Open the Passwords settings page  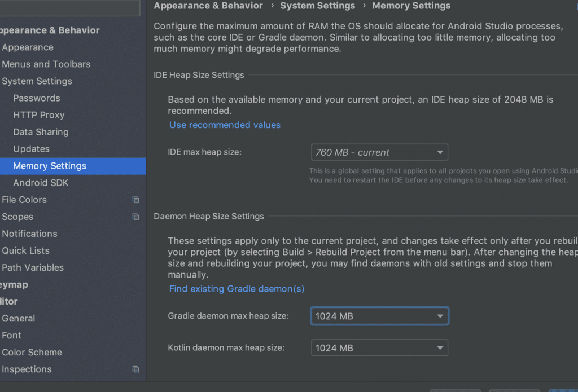[x=37, y=98]
